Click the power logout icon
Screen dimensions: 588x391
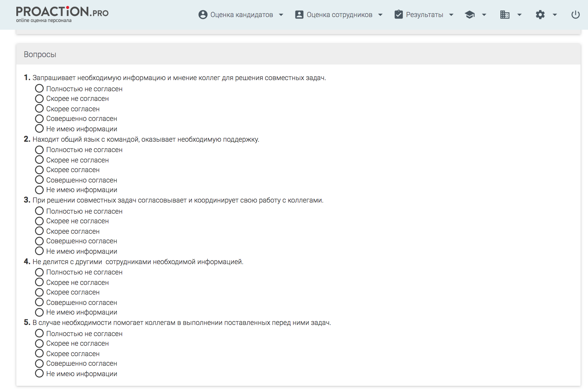pyautogui.click(x=575, y=14)
